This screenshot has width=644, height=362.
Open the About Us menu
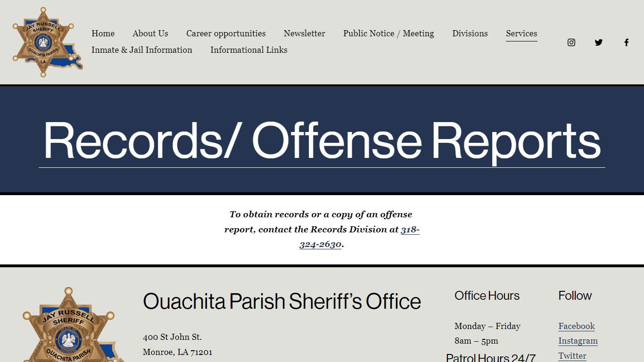tap(150, 33)
